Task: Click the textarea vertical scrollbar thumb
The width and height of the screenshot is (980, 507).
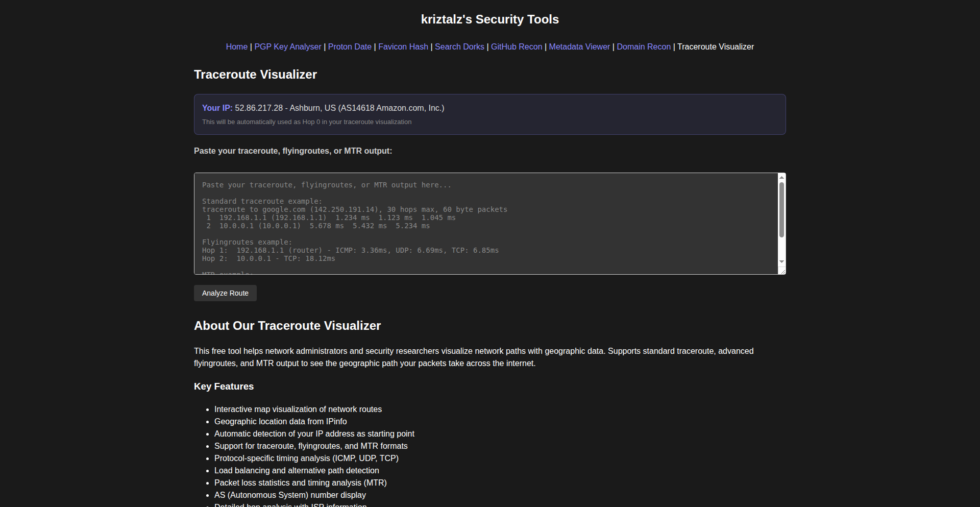Action: pyautogui.click(x=781, y=209)
